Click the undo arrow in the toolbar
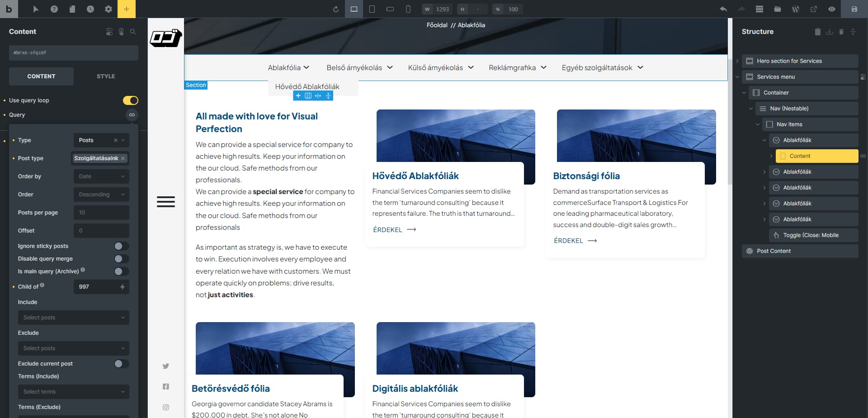This screenshot has width=868, height=418. click(723, 9)
